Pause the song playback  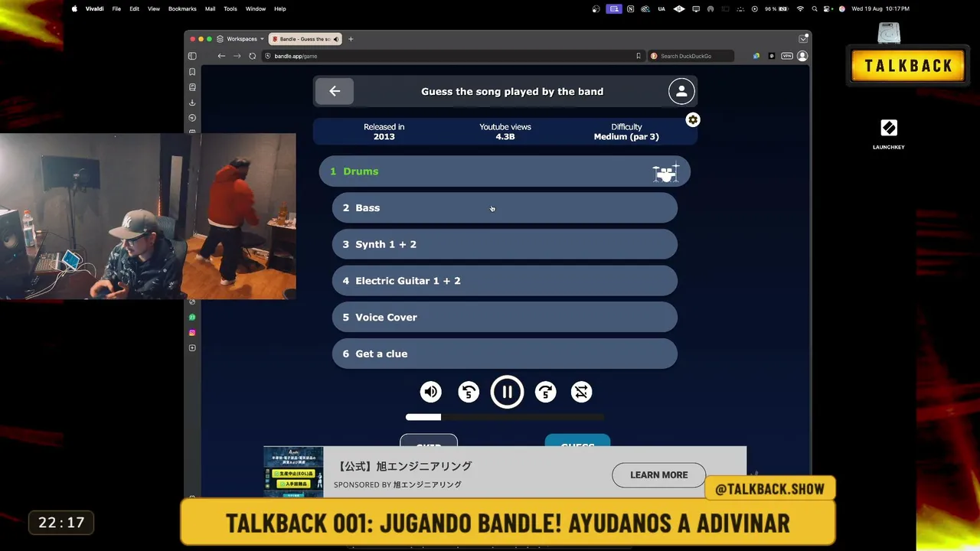pyautogui.click(x=507, y=392)
